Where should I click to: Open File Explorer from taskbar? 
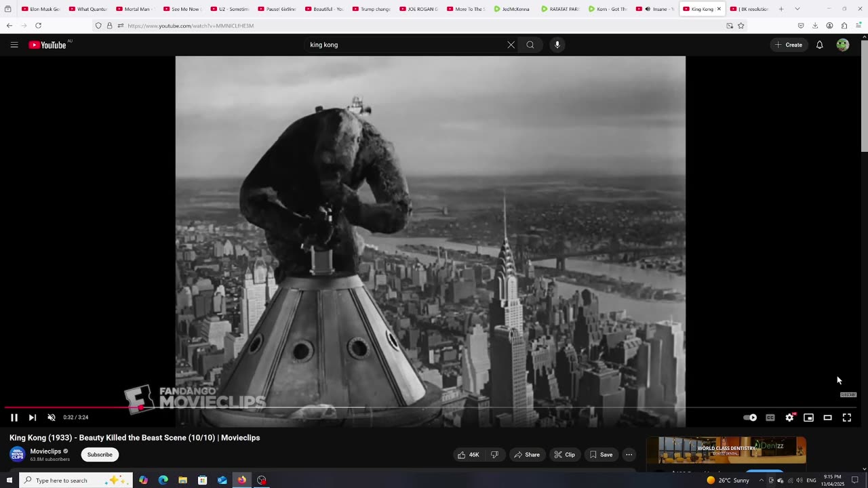point(182,480)
